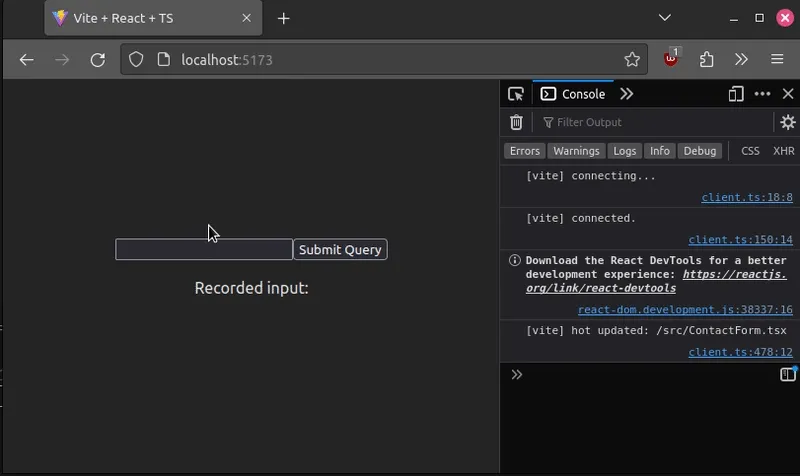Open DevTools three-dot customize menu
The image size is (800, 476).
(762, 94)
